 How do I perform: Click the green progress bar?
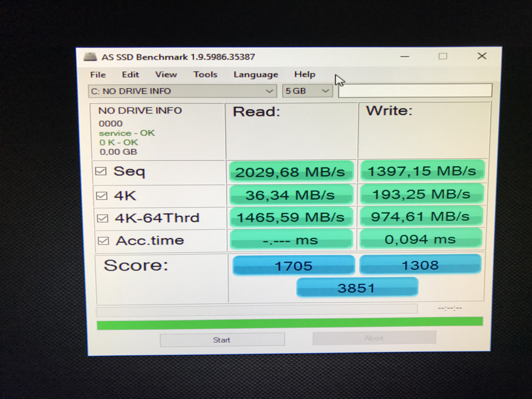(x=290, y=324)
